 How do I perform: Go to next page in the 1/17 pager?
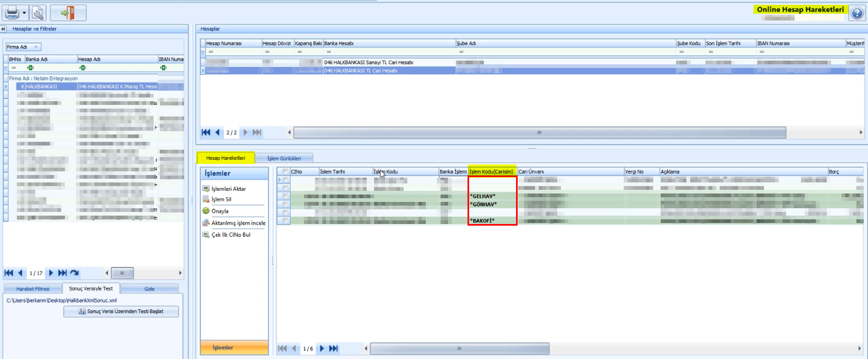coord(51,273)
